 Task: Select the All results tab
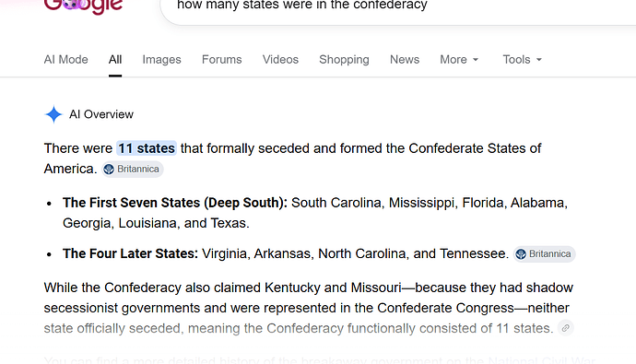(115, 60)
